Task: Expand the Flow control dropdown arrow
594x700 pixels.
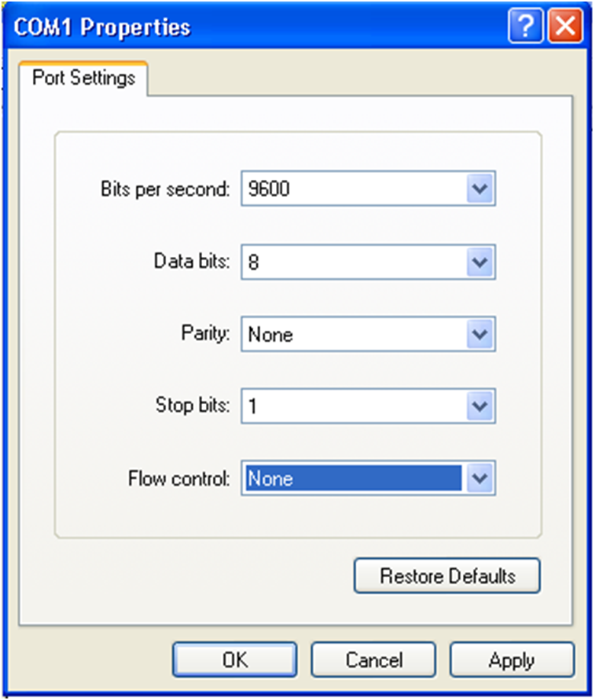Action: tap(479, 479)
